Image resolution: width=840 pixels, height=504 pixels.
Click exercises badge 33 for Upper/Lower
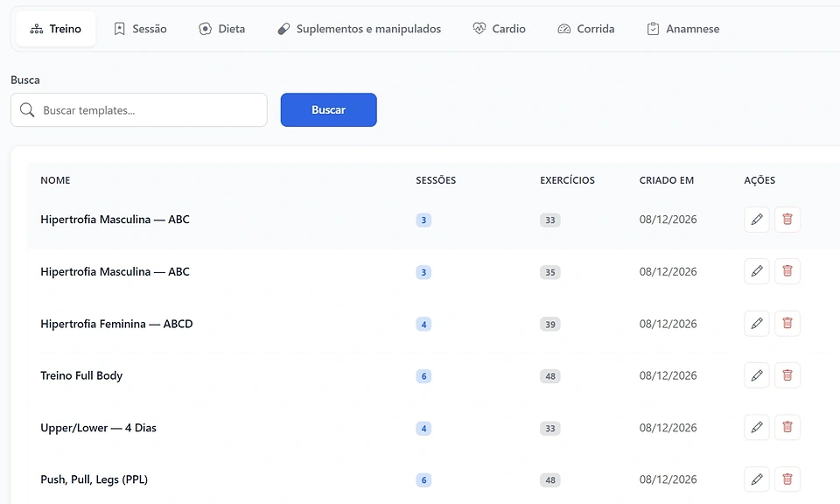click(550, 428)
